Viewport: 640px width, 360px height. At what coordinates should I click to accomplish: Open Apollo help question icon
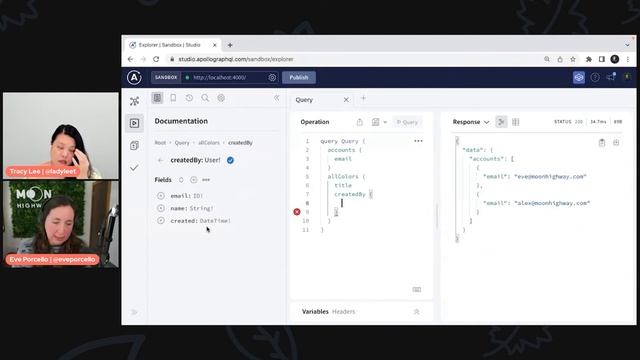click(x=595, y=78)
